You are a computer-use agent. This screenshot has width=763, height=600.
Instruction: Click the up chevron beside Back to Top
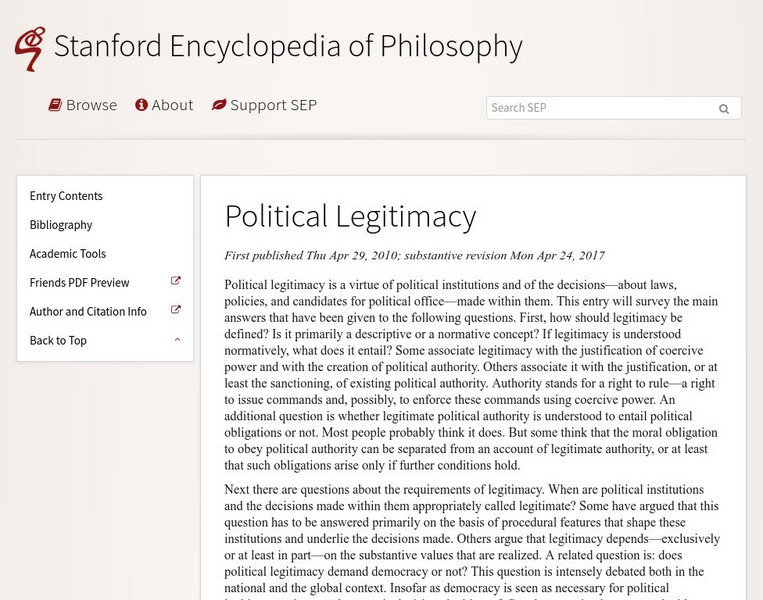(177, 340)
